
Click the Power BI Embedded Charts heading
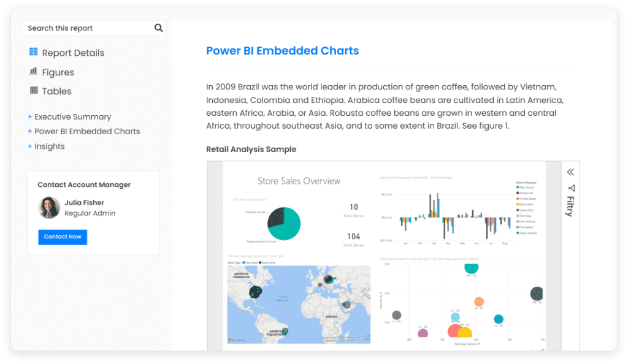[x=282, y=51]
